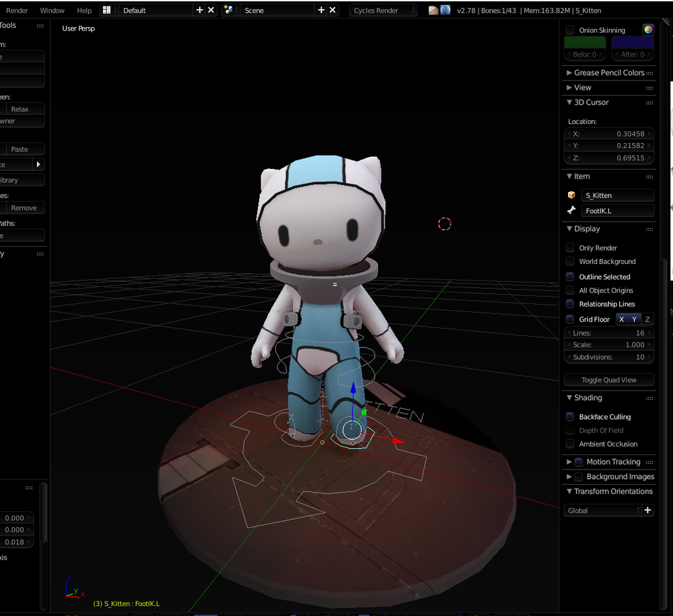This screenshot has height=616, width=673.
Task: Click the 3D Cursor X location field
Action: click(609, 134)
